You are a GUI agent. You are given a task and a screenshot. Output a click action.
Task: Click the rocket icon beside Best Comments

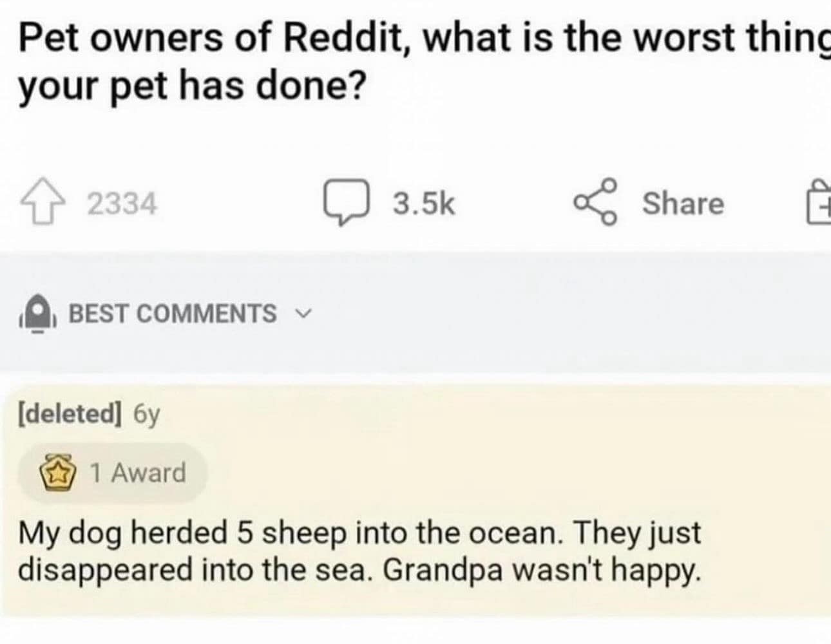tap(40, 315)
